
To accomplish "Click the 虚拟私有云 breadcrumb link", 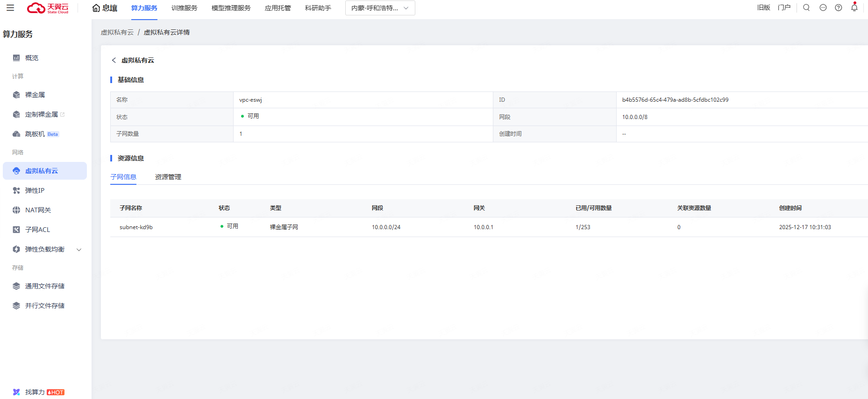I will (x=117, y=32).
